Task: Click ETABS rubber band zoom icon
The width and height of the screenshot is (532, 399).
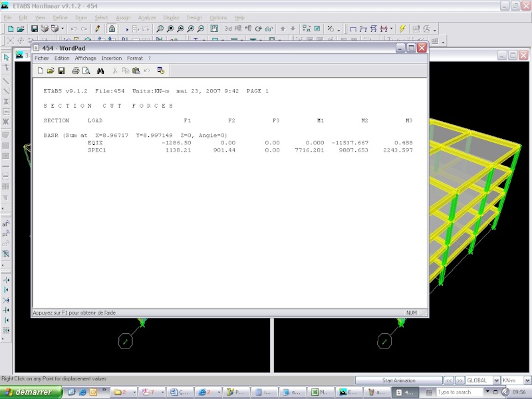Action: (x=160, y=29)
